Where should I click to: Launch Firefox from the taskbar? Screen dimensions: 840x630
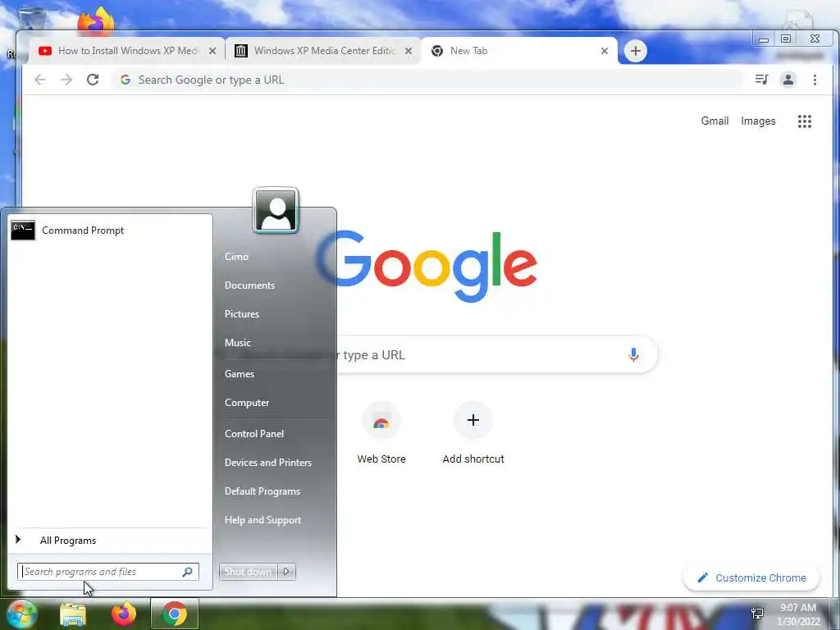[x=124, y=614]
